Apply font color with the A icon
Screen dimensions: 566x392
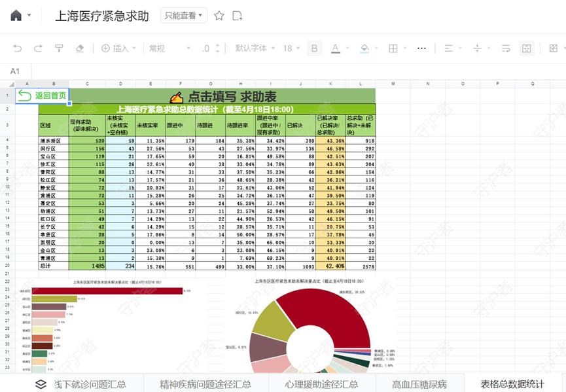click(335, 48)
